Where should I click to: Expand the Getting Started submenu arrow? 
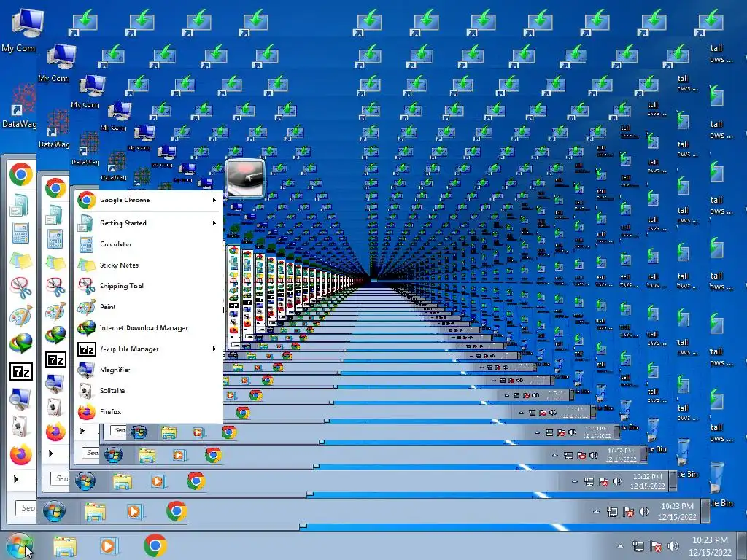tap(214, 223)
